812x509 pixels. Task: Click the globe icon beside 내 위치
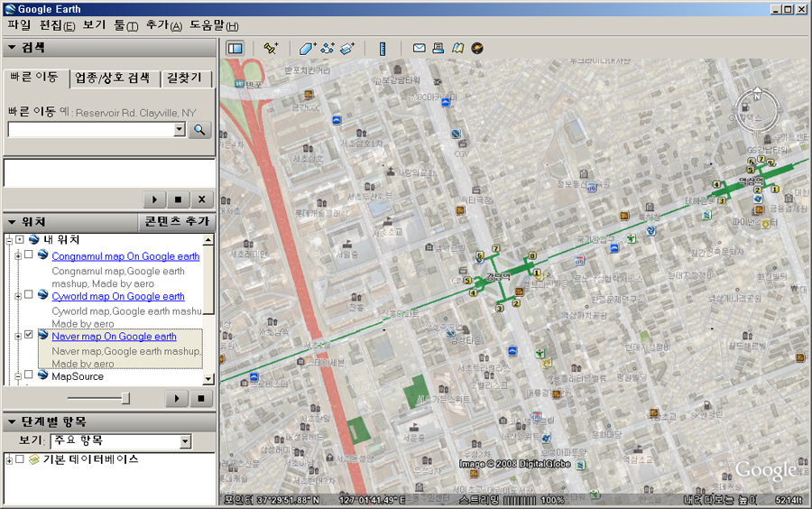tap(34, 239)
